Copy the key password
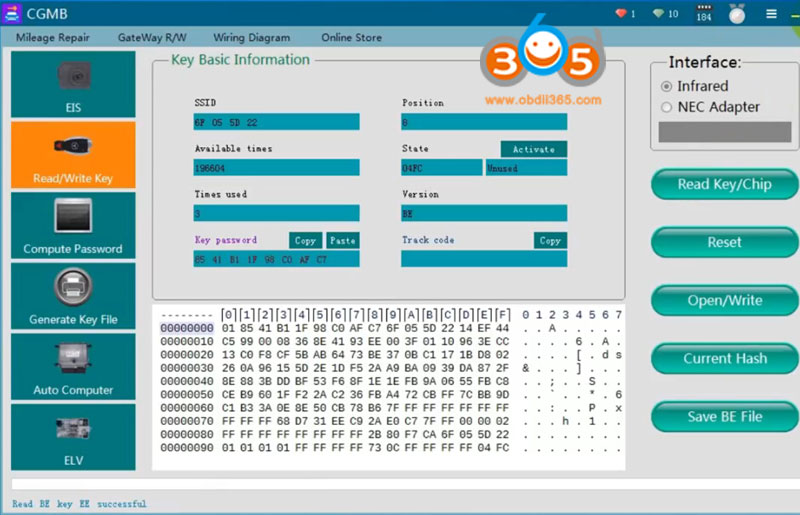Viewport: 800px width, 515px height. point(305,241)
